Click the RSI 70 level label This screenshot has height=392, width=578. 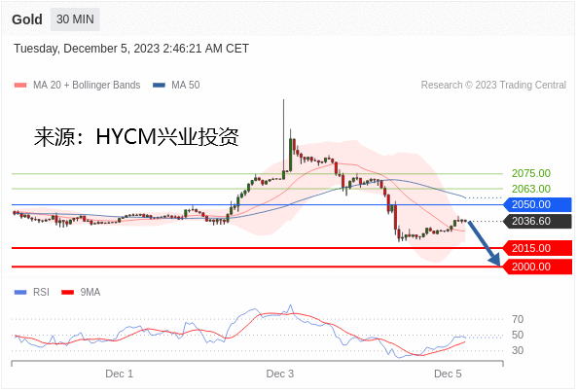pyautogui.click(x=518, y=319)
